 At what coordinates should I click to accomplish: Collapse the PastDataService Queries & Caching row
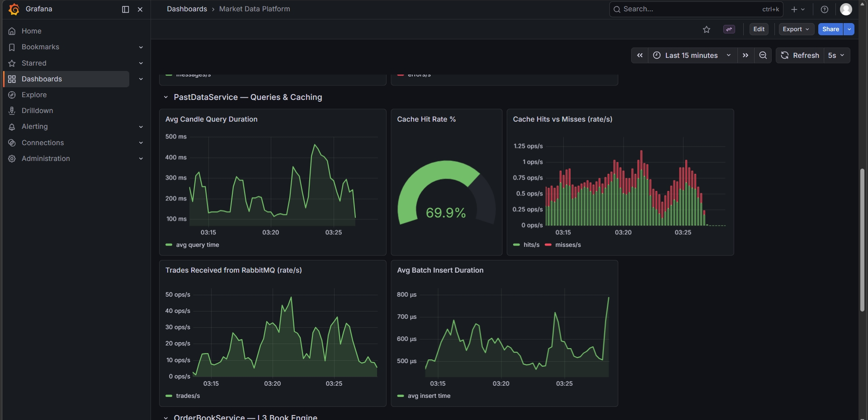click(x=166, y=97)
